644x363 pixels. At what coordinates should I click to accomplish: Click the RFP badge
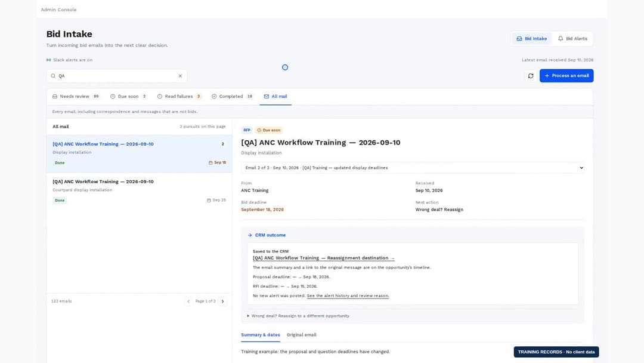tap(246, 130)
